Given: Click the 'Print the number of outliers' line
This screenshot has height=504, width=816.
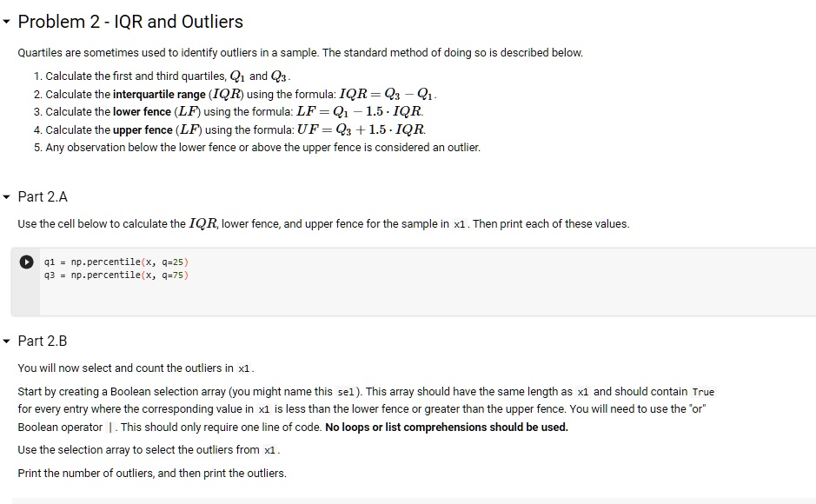Looking at the screenshot, I should (152, 473).
